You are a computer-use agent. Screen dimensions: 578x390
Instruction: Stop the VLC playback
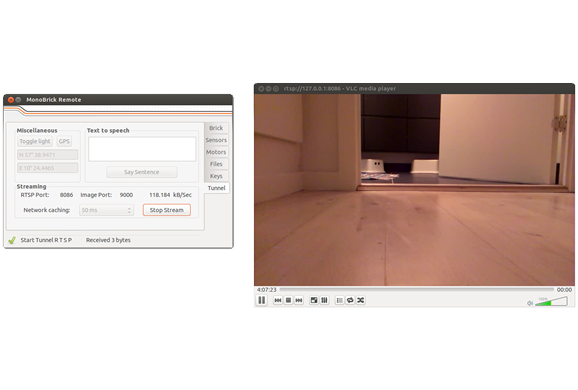coord(288,300)
